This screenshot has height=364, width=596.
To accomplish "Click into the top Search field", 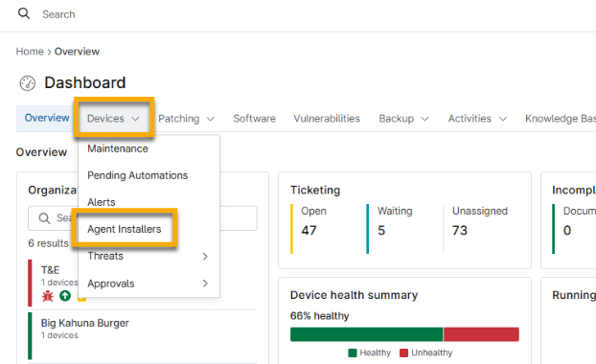I will (58, 14).
